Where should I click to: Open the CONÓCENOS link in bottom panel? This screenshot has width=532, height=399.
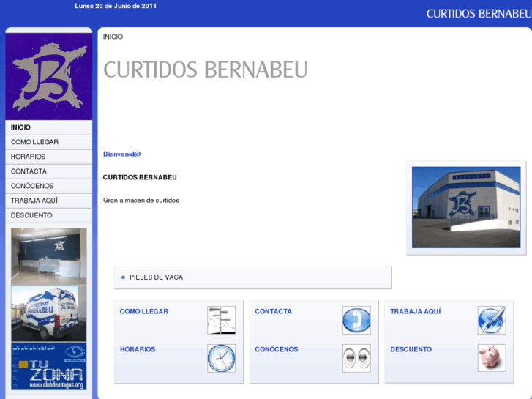click(x=277, y=349)
